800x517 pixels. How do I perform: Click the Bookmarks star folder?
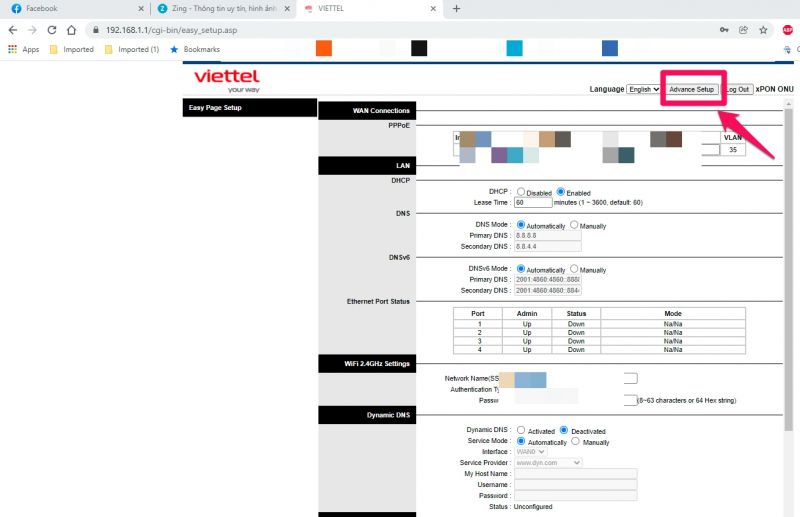point(195,50)
